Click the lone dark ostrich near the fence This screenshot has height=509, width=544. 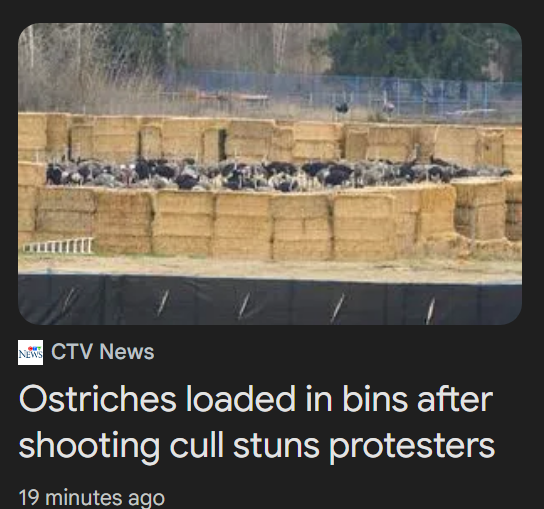[342, 108]
